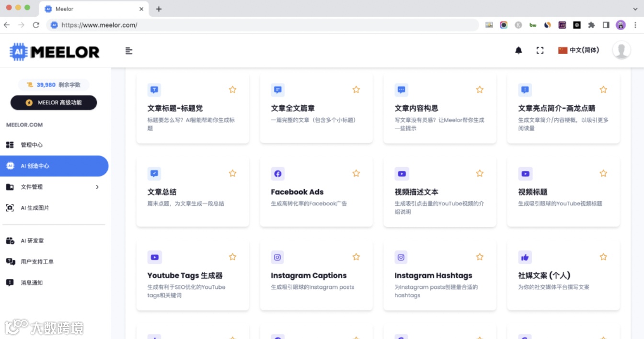Favorite the Instagram Hashtags template star
Viewport: 644px width, 339px height.
(x=480, y=257)
